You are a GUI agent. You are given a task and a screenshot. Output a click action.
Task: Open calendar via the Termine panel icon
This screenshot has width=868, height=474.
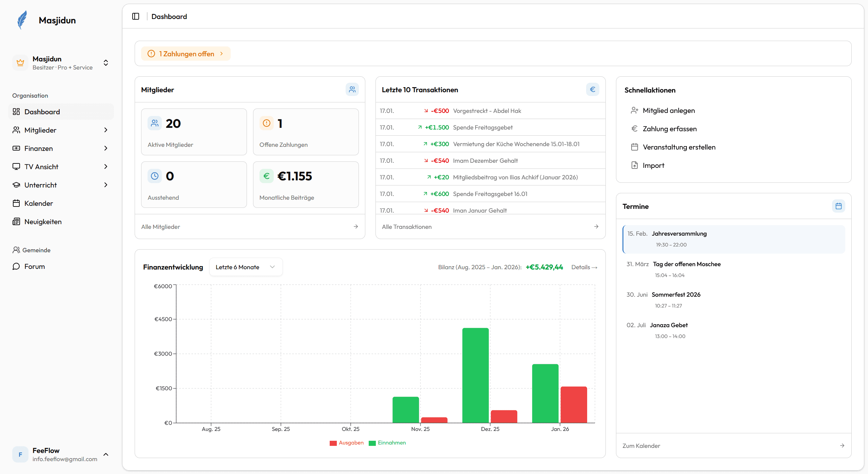click(838, 206)
